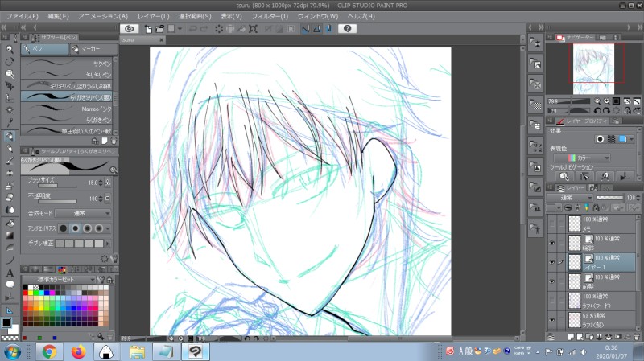644x361 pixels.
Task: Click the Undo arrow in command bar
Action: (192, 29)
